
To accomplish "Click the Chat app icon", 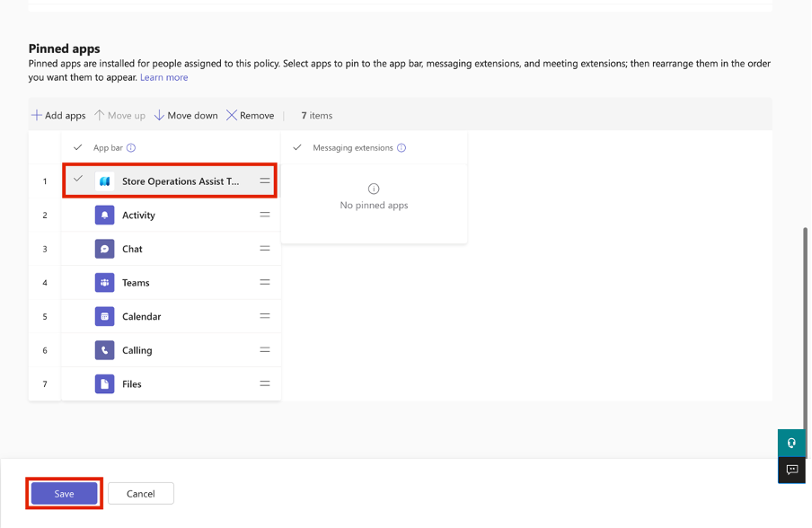I will [x=104, y=249].
